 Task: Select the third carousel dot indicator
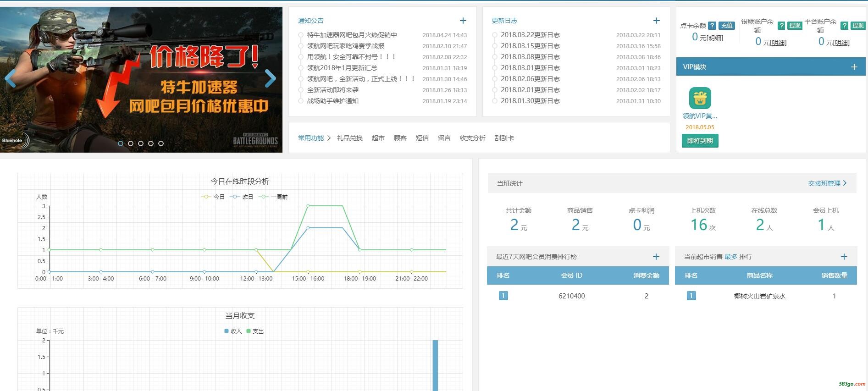pos(141,143)
